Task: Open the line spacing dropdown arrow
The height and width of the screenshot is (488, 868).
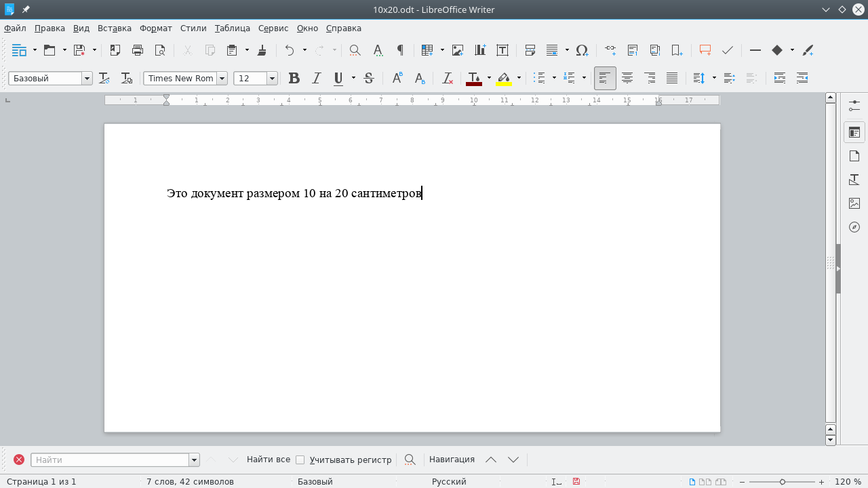Action: pyautogui.click(x=714, y=79)
